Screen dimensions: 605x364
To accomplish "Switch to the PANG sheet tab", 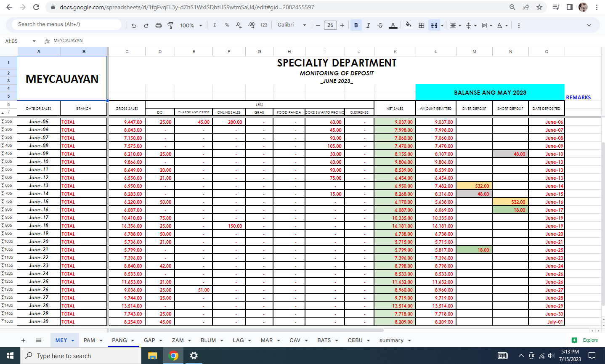I will point(123,340).
